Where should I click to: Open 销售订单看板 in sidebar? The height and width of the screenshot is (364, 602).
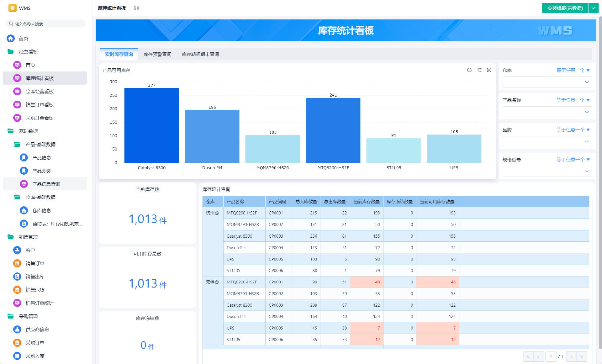pyautogui.click(x=40, y=105)
